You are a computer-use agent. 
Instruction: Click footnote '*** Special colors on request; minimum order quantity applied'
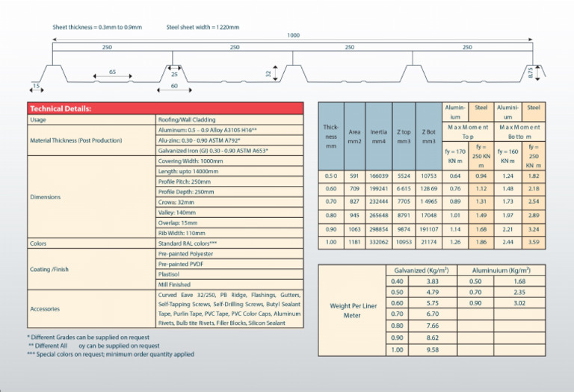pyautogui.click(x=111, y=354)
